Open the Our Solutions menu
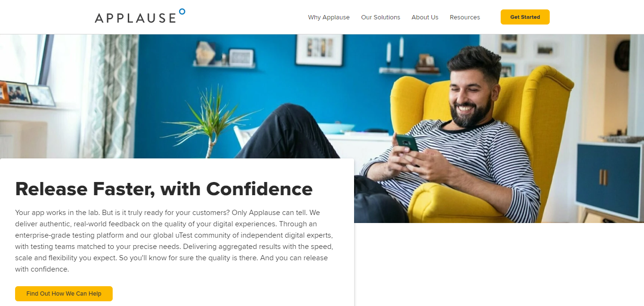 (x=380, y=17)
